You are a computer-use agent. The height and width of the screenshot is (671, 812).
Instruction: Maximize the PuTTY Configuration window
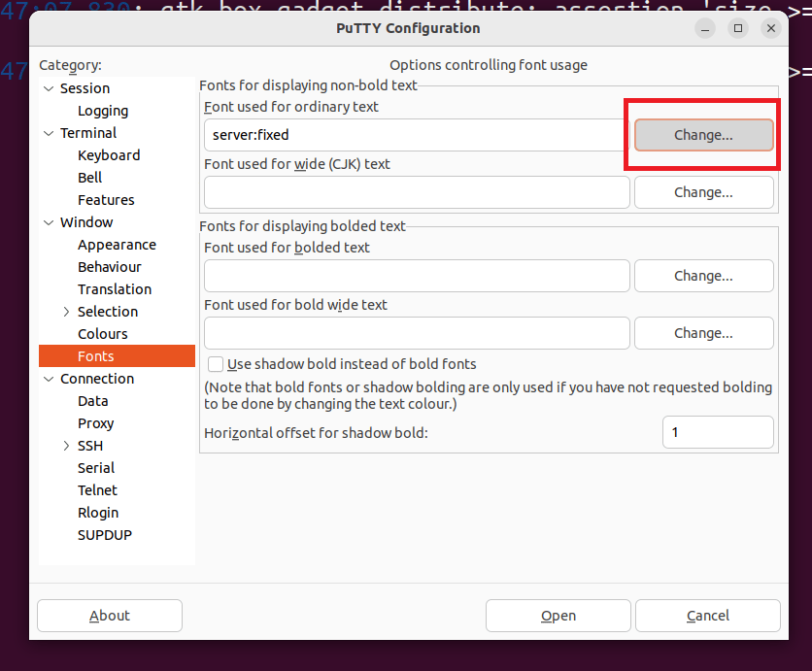tap(738, 28)
